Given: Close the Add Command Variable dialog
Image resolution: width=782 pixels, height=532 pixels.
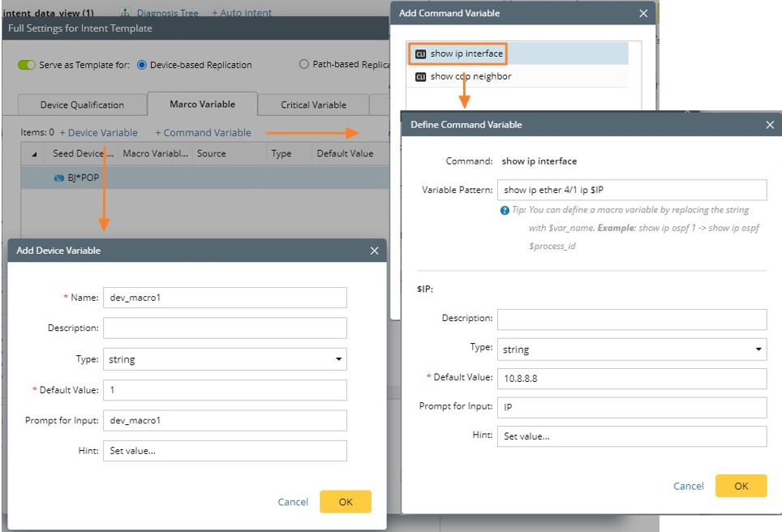Looking at the screenshot, I should click(x=643, y=13).
